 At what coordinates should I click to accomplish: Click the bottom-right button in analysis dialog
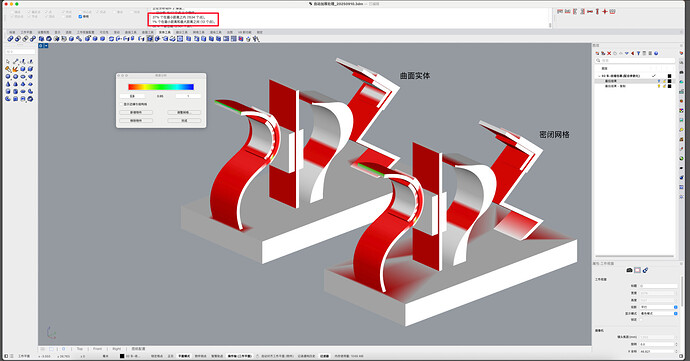click(184, 120)
